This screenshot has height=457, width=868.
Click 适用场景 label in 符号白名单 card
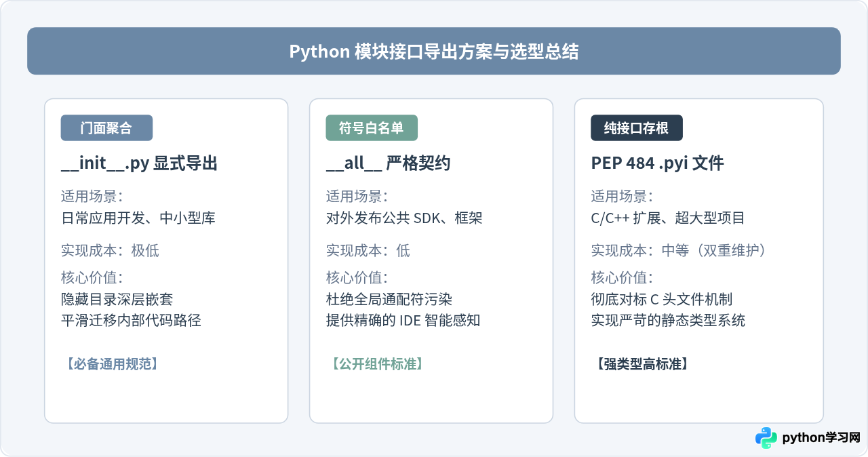pyautogui.click(x=357, y=197)
